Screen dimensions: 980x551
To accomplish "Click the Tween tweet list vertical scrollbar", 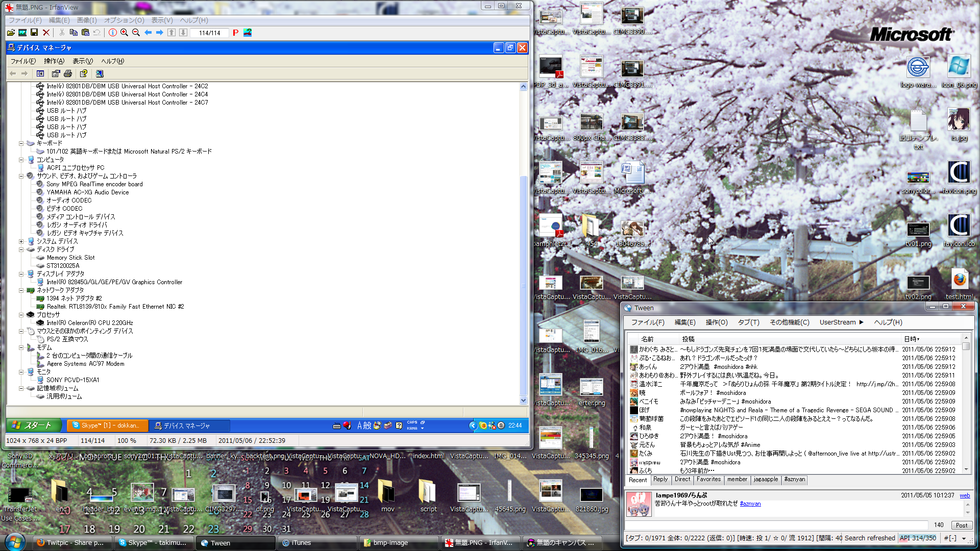I will coord(966,404).
